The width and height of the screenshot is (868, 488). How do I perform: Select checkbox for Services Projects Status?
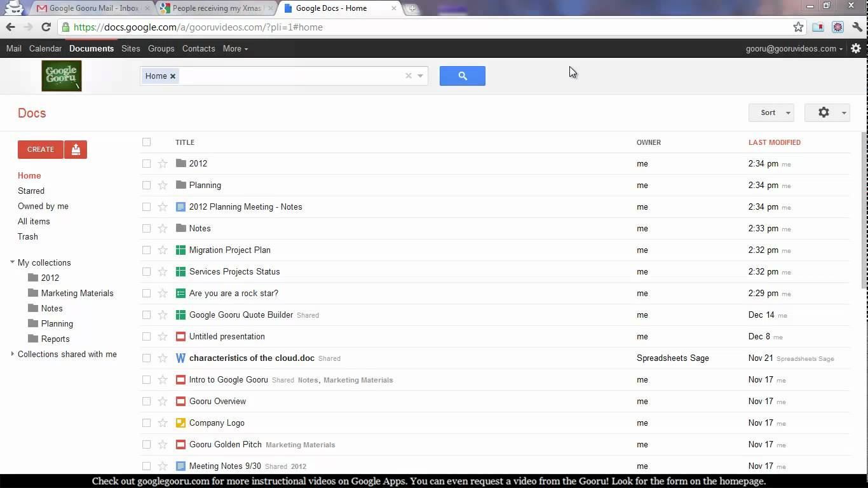pyautogui.click(x=147, y=271)
